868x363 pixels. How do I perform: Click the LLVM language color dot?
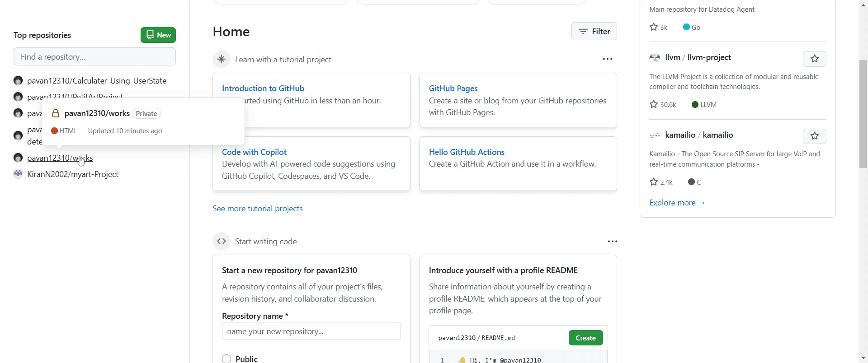pos(695,105)
